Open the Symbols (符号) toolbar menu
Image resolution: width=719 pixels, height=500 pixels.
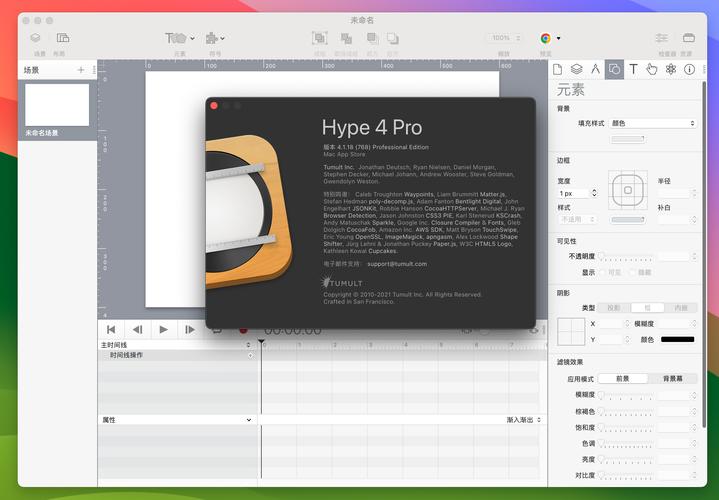click(x=215, y=38)
